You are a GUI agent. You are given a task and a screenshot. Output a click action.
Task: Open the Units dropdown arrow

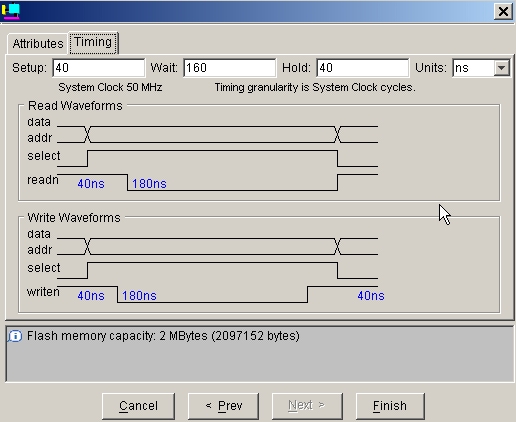[501, 68]
